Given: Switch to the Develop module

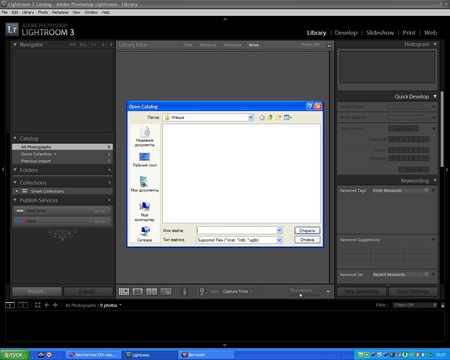Looking at the screenshot, I should pos(346,33).
